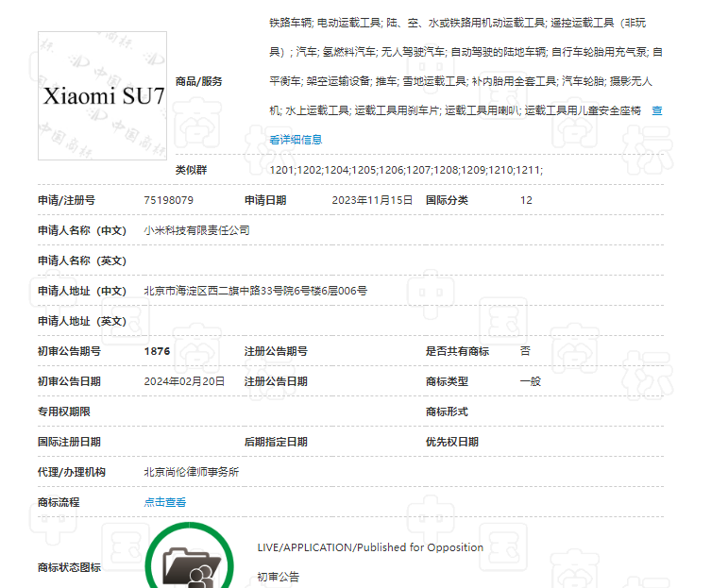728x588 pixels.
Task: Click the 商标形式 label
Action: [448, 412]
